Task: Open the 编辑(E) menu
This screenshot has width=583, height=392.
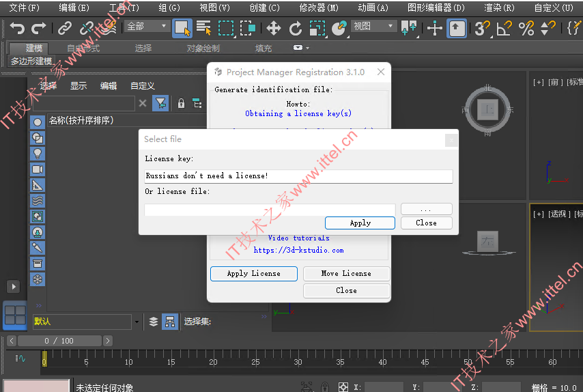Action: [74, 8]
